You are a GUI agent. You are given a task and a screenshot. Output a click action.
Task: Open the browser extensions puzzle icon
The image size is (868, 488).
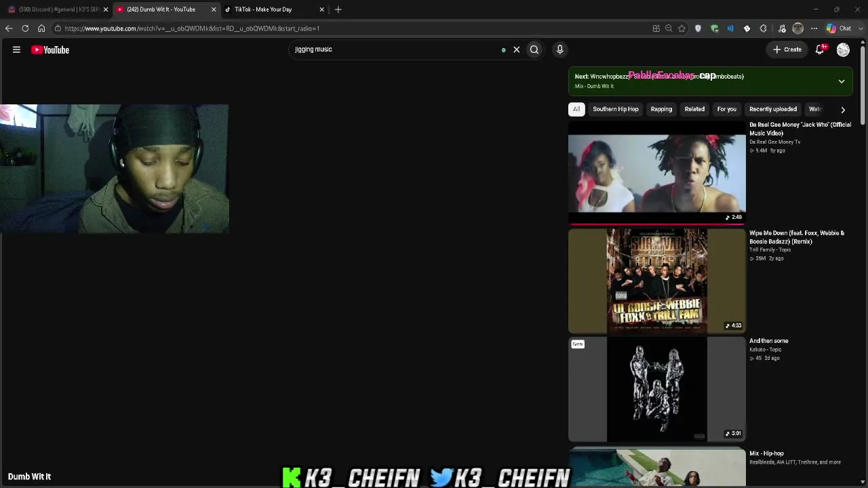(763, 28)
